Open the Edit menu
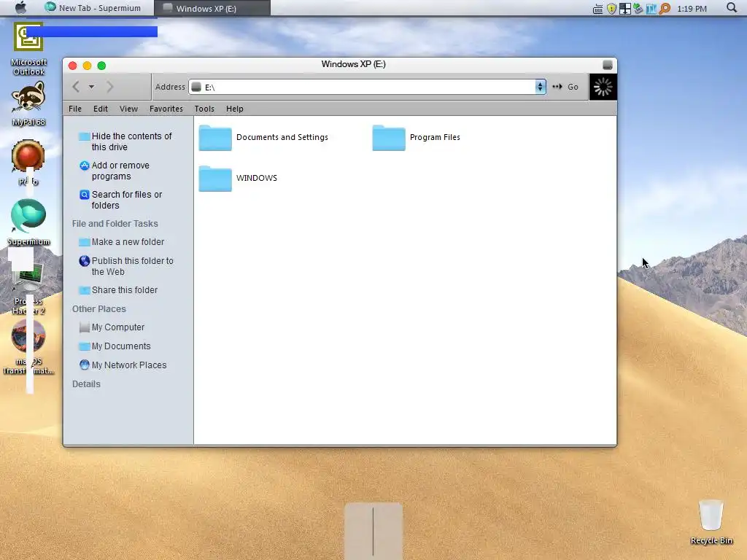This screenshot has width=747, height=560. coord(101,109)
